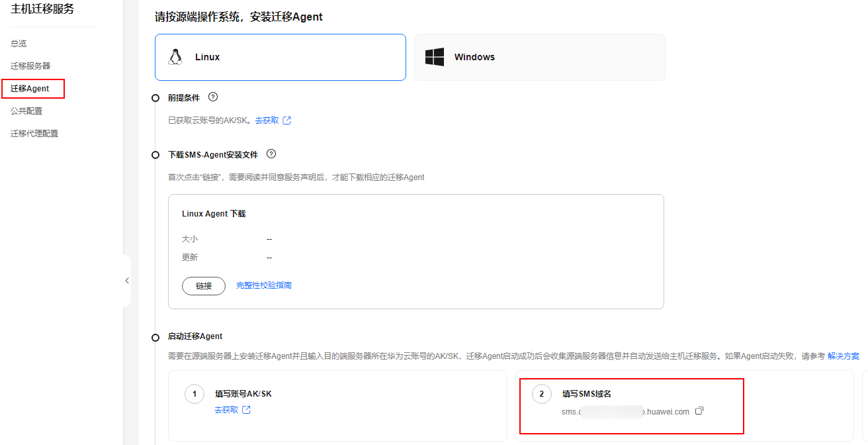Click external-link icon after 已获取云账号的AK/SK 去获取
Image resolution: width=868 pixels, height=445 pixels.
(287, 121)
